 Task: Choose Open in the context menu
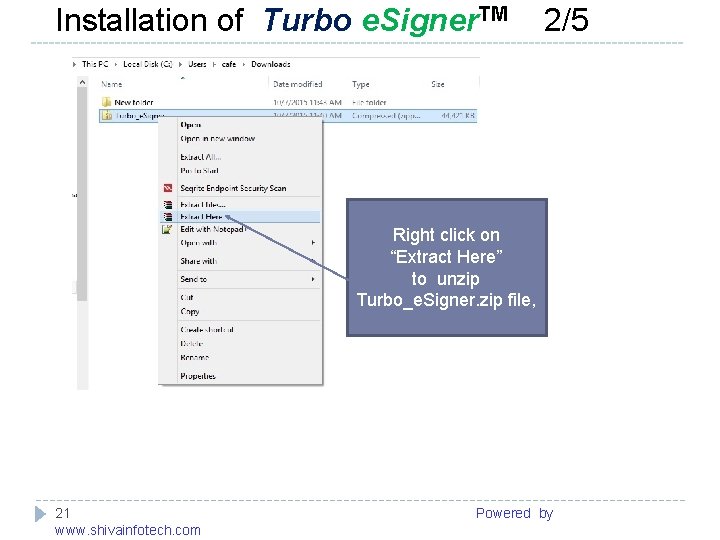[x=191, y=125]
